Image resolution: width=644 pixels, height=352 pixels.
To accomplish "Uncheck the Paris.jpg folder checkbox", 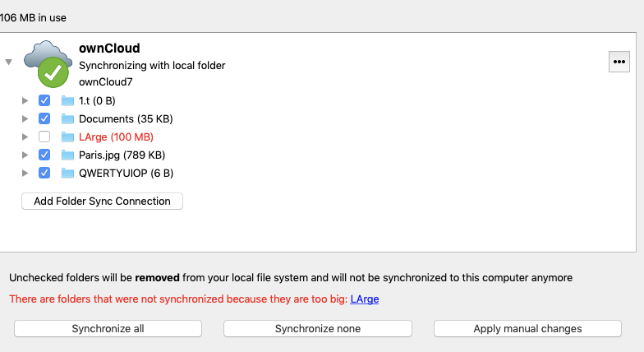I will pyautogui.click(x=44, y=155).
